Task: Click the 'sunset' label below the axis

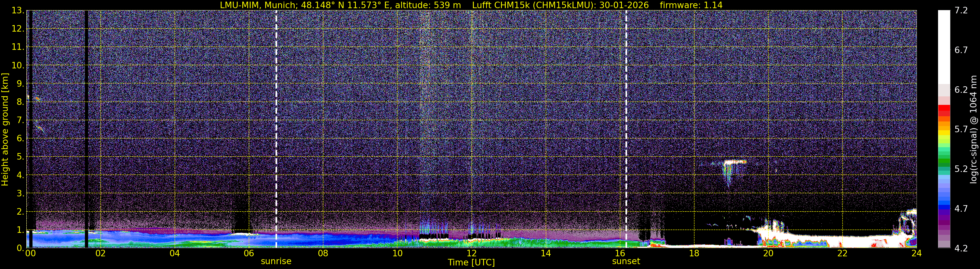Action: click(626, 262)
